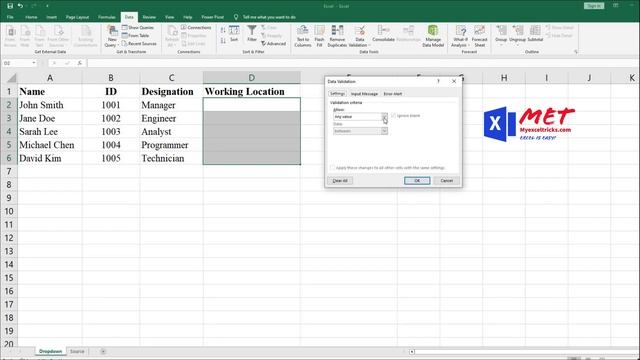Switch to the Source sheet tab
This screenshot has width=640, height=360.
point(77,351)
